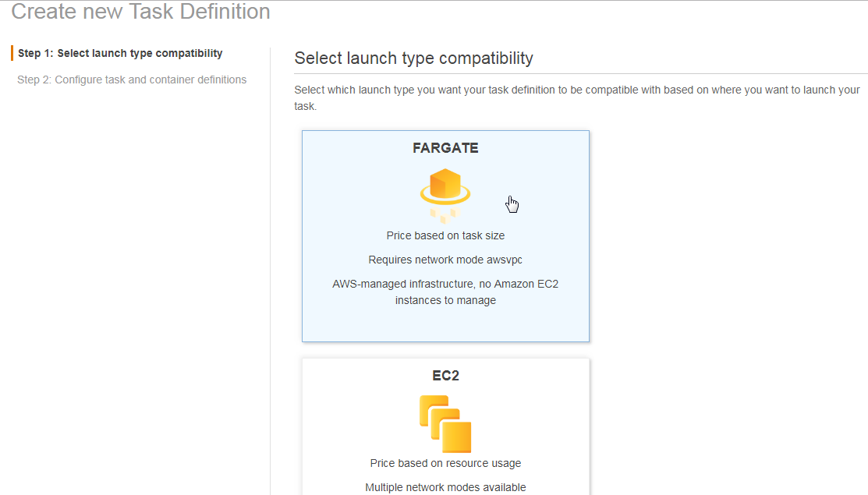This screenshot has height=495, width=868.
Task: Click the launch type description paragraph
Action: [577, 98]
